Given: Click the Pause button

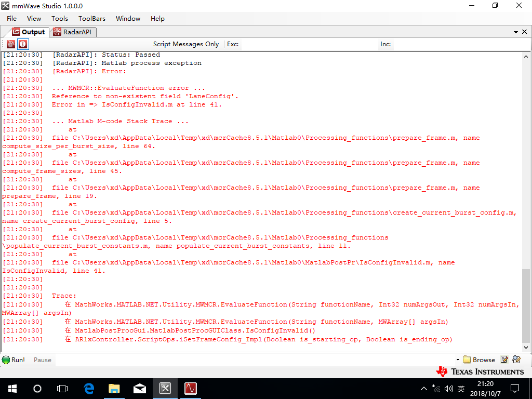Looking at the screenshot, I should point(43,360).
